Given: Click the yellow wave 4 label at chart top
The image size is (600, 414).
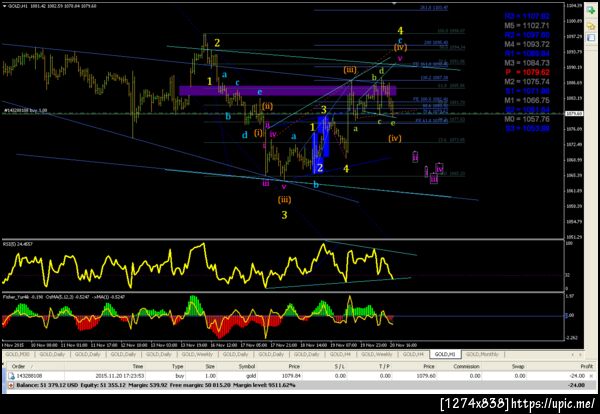Looking at the screenshot, I should tap(400, 30).
